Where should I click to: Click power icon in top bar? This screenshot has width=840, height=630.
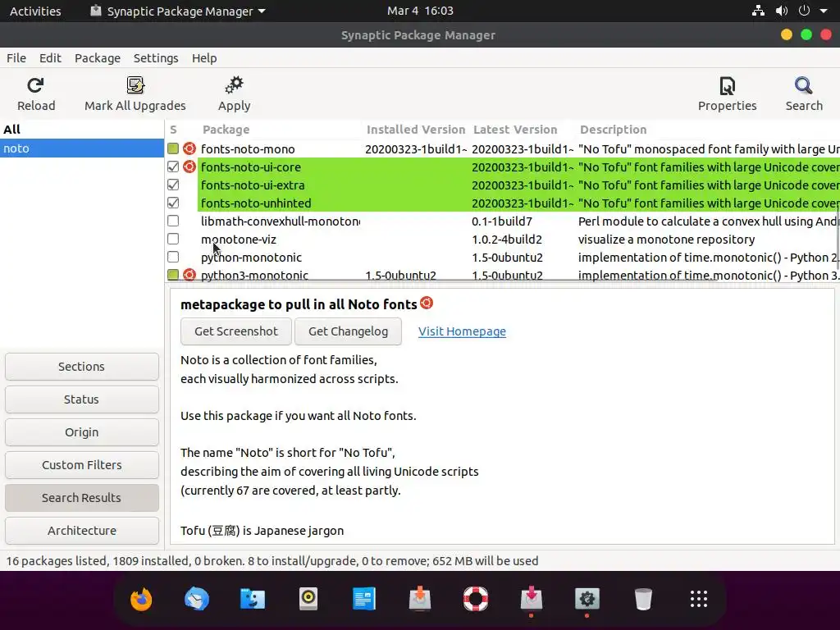click(804, 11)
